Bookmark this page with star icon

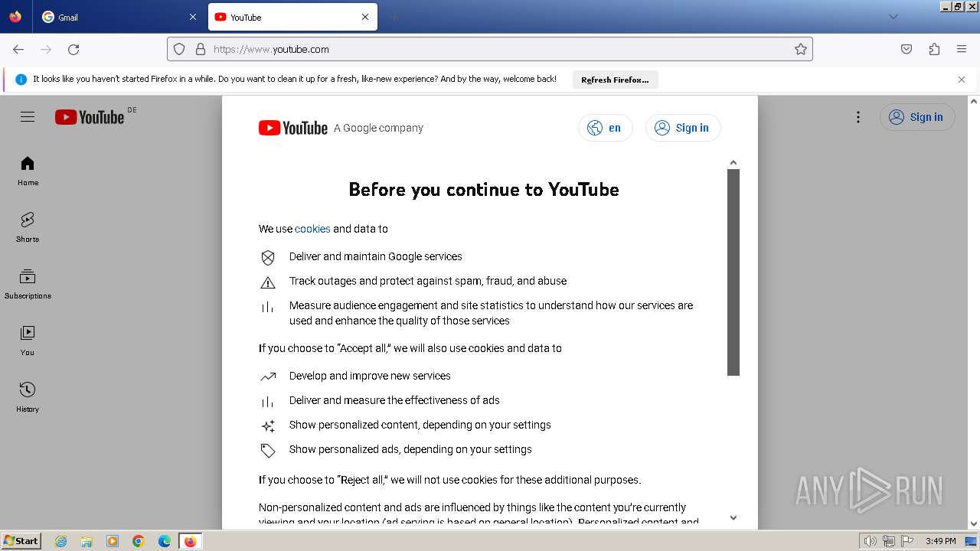(x=801, y=49)
